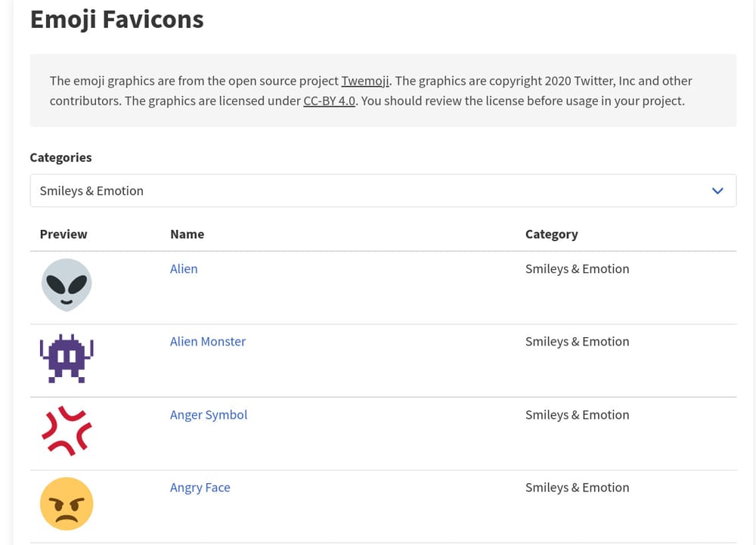This screenshot has height=545, width=756.
Task: Click the yellow Angry Face emoji preview
Action: (x=67, y=503)
